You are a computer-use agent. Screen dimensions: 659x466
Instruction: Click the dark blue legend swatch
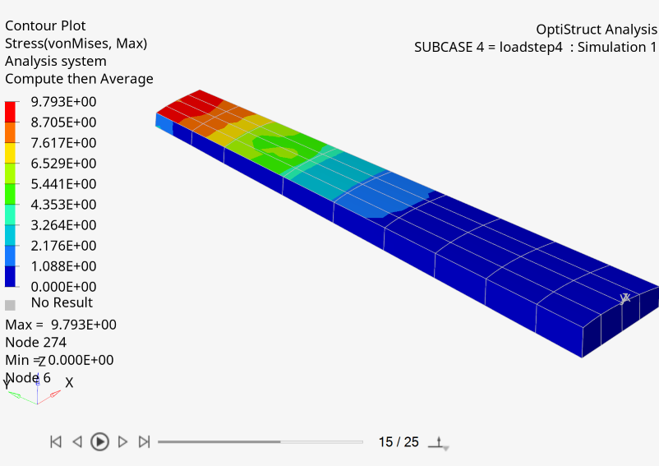click(10, 276)
